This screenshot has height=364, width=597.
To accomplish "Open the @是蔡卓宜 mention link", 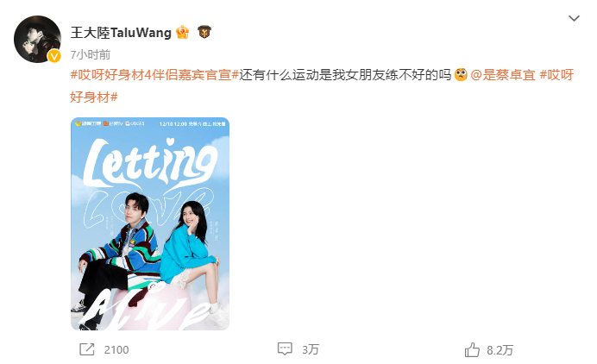I will pos(503,75).
